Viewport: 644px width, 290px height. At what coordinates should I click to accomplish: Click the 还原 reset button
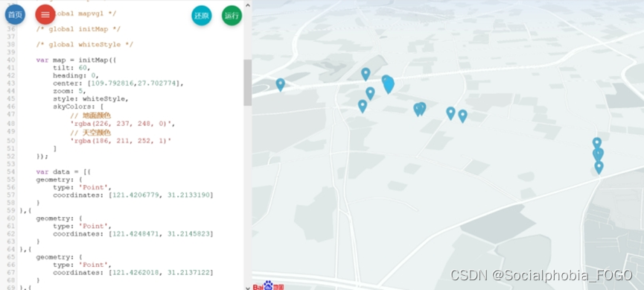(202, 16)
